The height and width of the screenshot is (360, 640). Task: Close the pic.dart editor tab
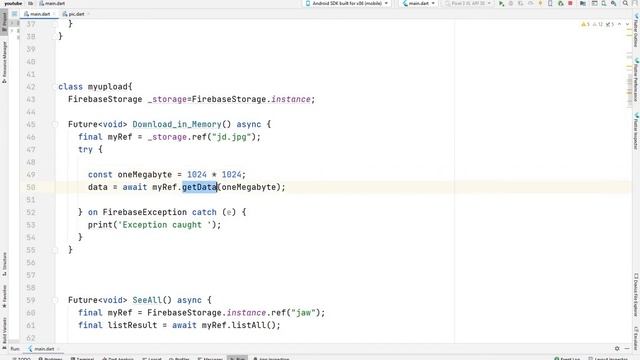pos(88,14)
